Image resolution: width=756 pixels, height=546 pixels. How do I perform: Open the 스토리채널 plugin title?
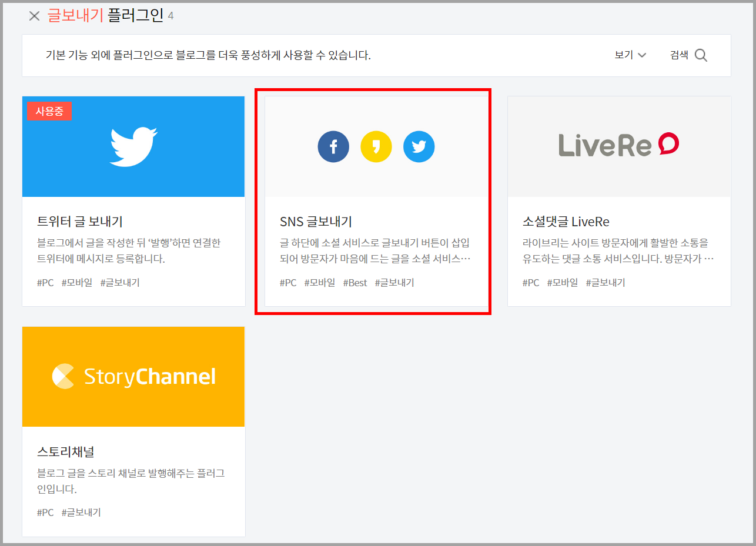66,452
